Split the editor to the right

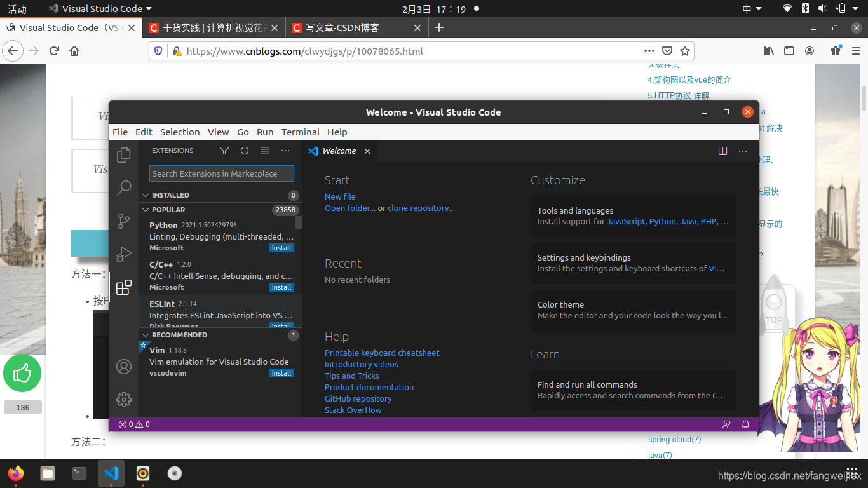pyautogui.click(x=722, y=151)
